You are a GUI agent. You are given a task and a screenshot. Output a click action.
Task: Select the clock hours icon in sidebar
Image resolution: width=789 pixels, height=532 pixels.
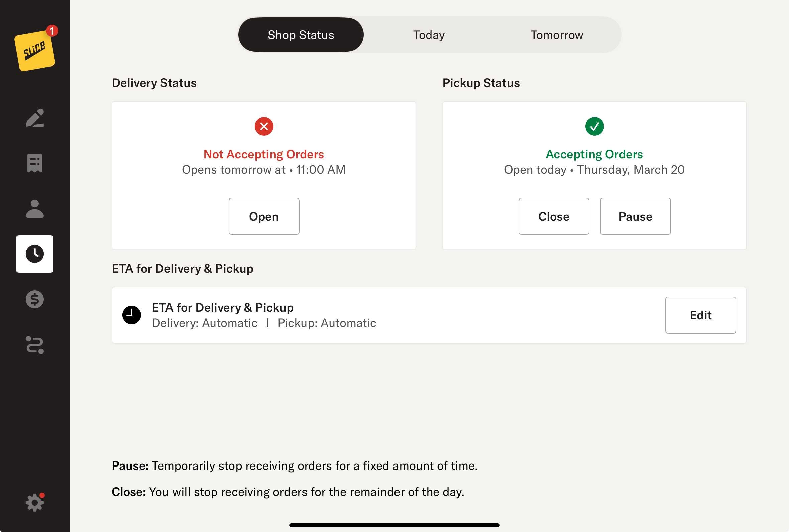(35, 254)
